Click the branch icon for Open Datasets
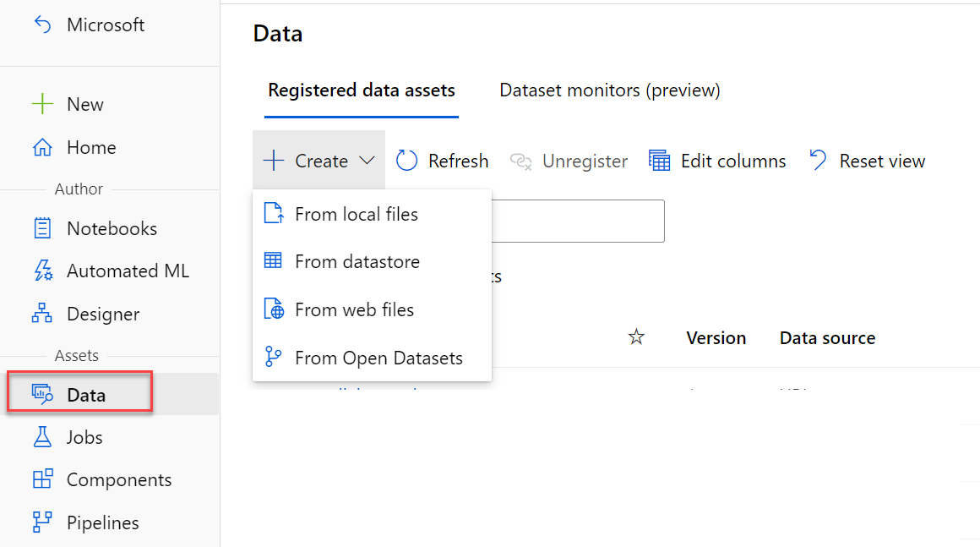The height and width of the screenshot is (547, 980). [x=273, y=357]
